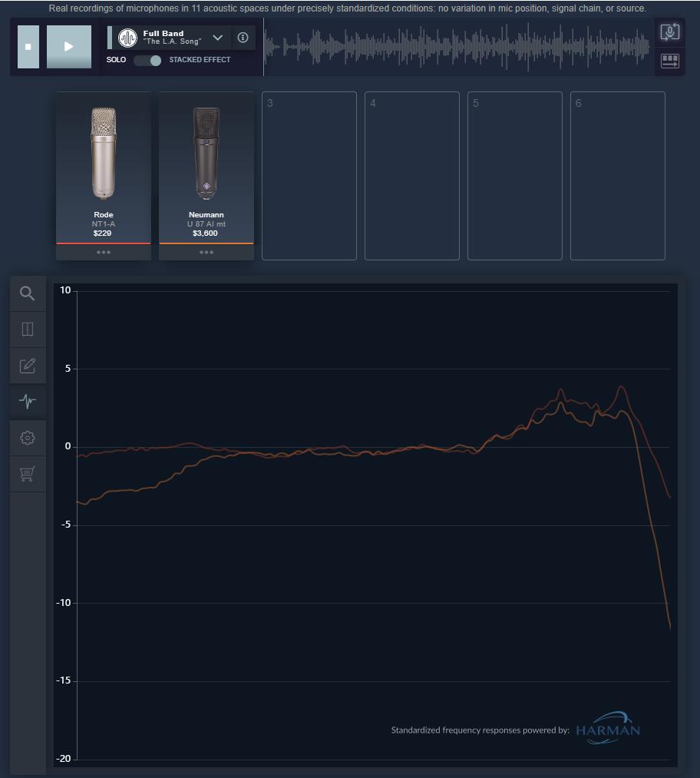Click the Rode $229 price text
700x778 pixels.
click(103, 233)
